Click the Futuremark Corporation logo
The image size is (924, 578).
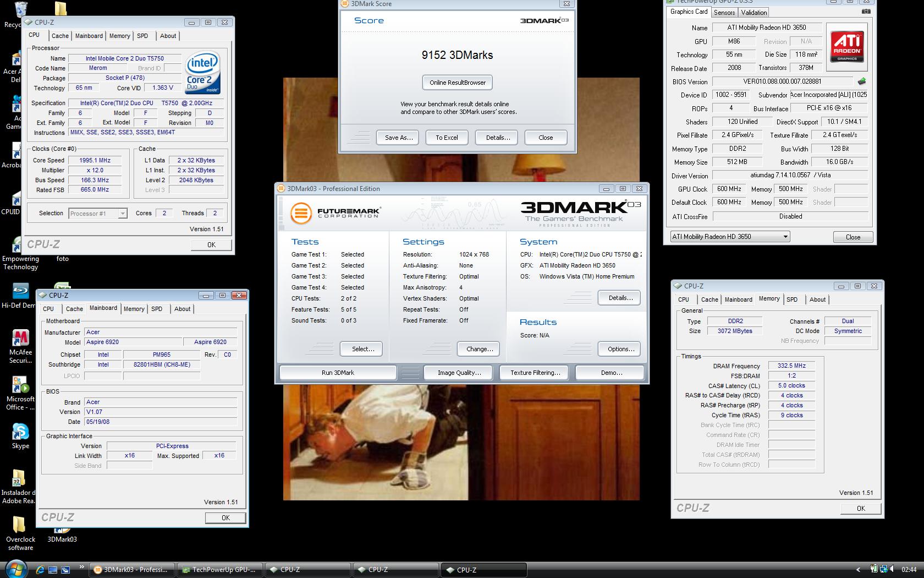click(335, 212)
